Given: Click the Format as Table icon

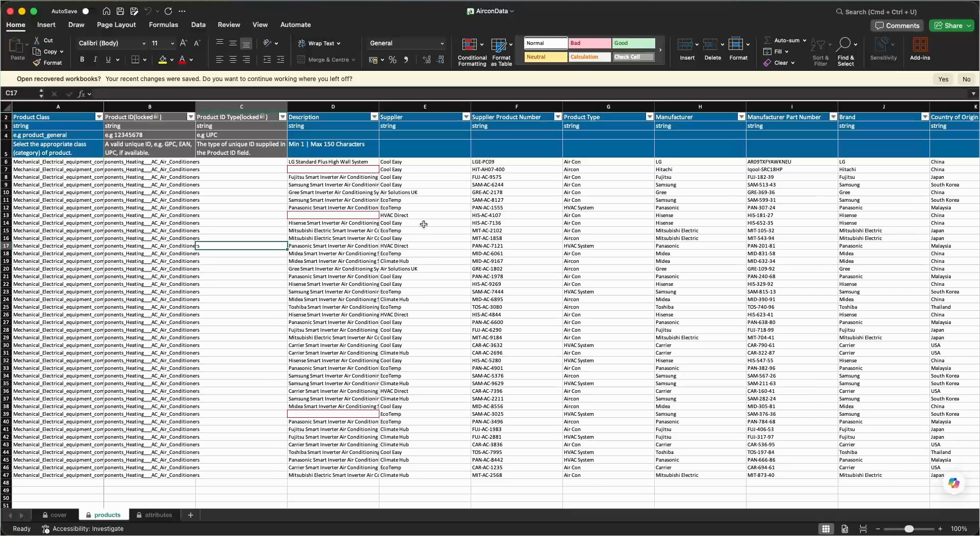Looking at the screenshot, I should (x=501, y=51).
